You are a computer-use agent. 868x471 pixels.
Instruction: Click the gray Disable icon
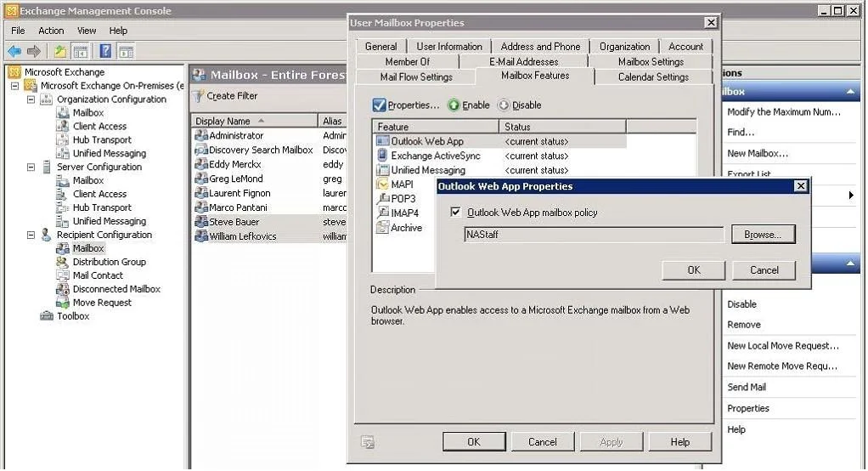503,105
